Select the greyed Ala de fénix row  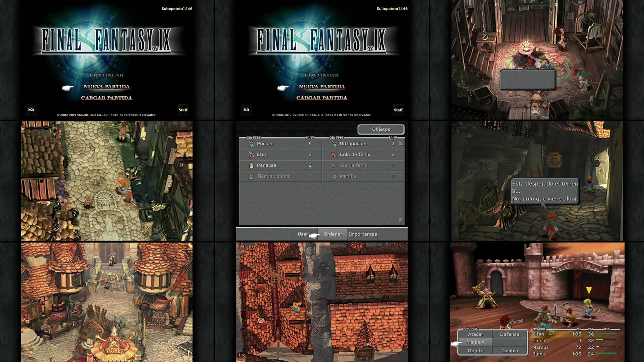[363, 165]
